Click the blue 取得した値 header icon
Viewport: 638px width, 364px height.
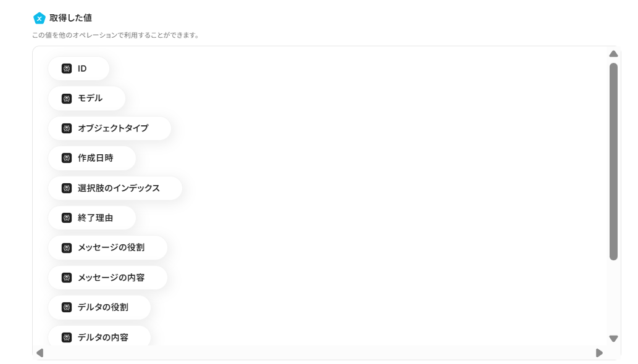39,18
